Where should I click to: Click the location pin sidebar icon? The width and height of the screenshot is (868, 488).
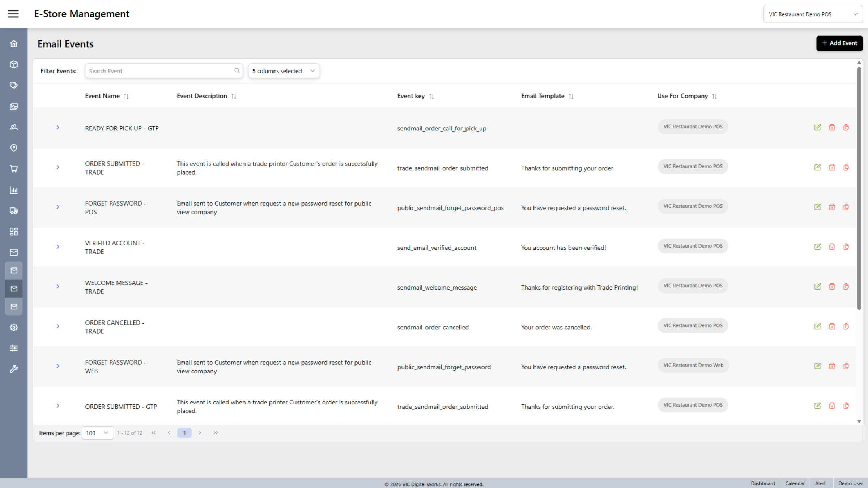[x=14, y=148]
